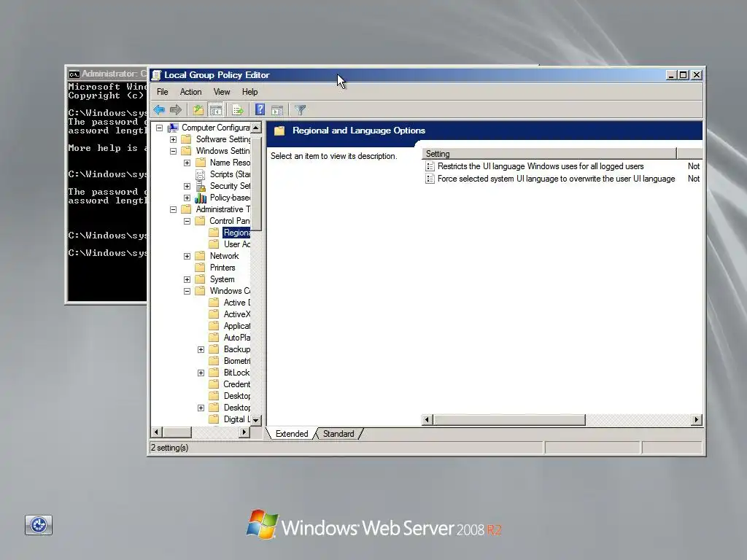The image size is (747, 560).
Task: Click the Computer Configuration node icon
Action: [x=173, y=128]
